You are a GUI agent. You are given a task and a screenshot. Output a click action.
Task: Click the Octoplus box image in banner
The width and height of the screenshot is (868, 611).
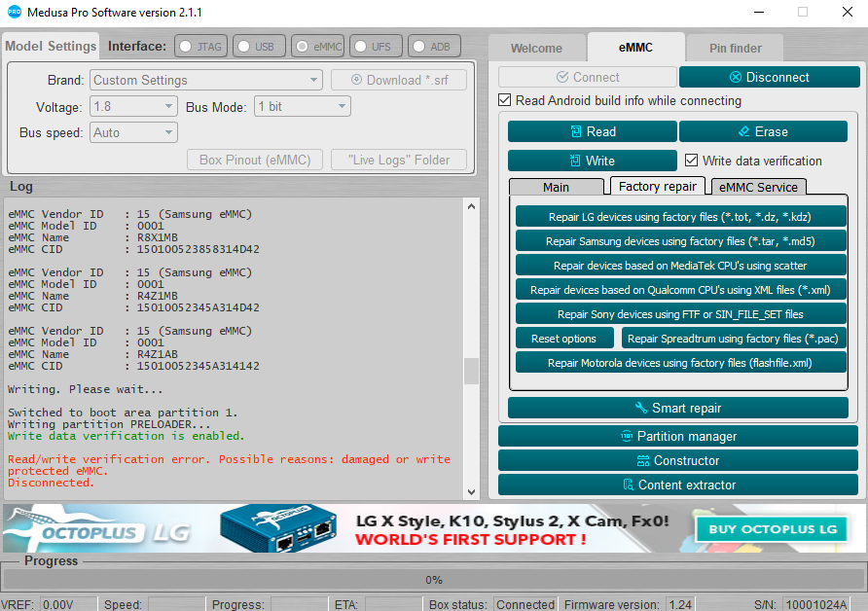[x=278, y=528]
